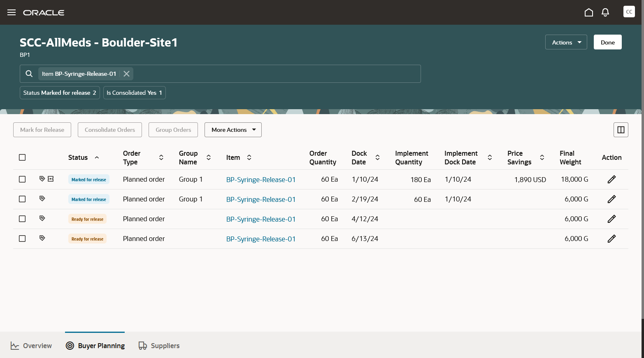This screenshot has width=644, height=358.
Task: Edit the order with dock date 2/19/24
Action: coord(612,199)
